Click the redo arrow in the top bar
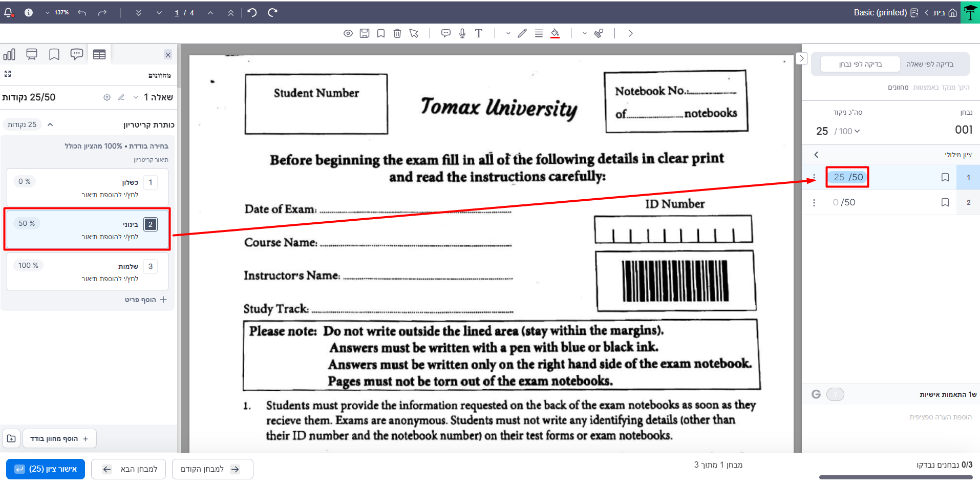980x485 pixels. pyautogui.click(x=102, y=13)
